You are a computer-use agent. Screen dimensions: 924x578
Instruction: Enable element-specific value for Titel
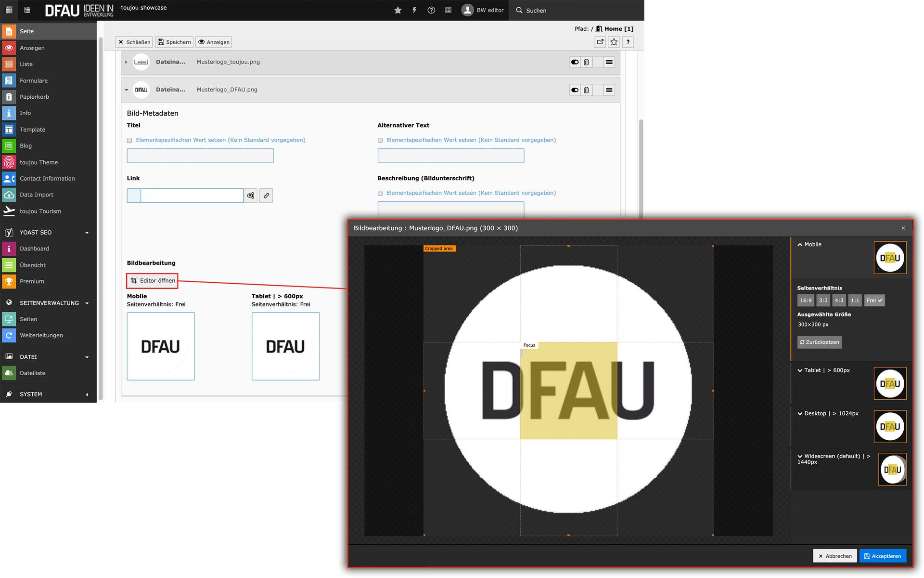129,141
